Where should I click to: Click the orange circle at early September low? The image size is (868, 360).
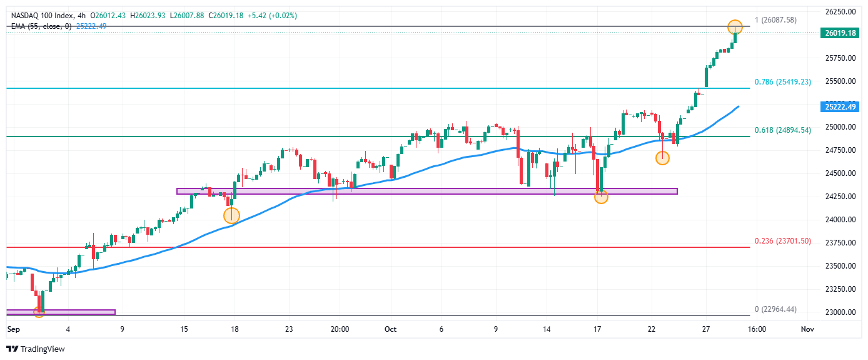pyautogui.click(x=39, y=311)
